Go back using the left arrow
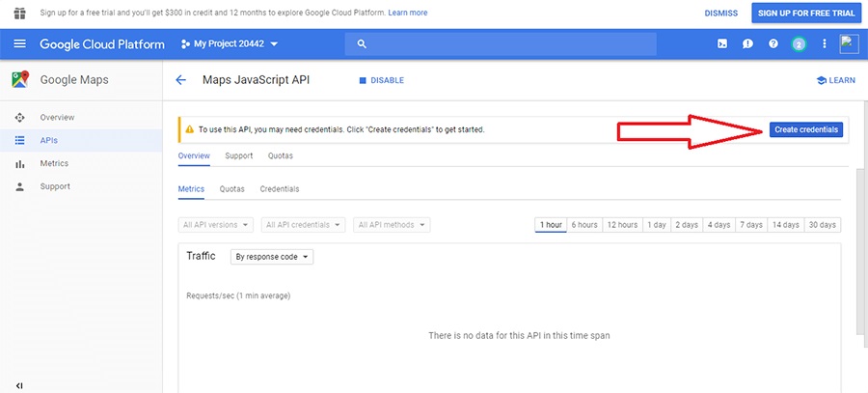The height and width of the screenshot is (393, 868). 180,80
